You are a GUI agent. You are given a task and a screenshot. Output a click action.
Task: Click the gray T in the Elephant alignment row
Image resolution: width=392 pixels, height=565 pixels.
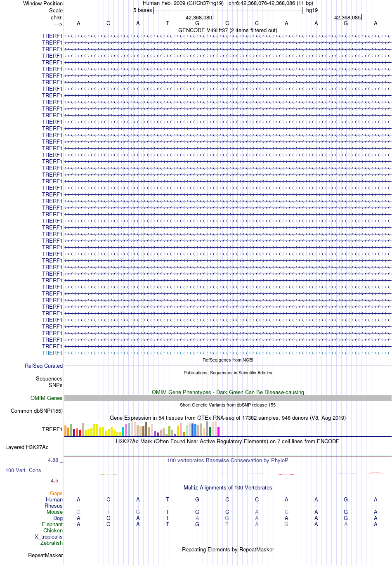(x=227, y=524)
